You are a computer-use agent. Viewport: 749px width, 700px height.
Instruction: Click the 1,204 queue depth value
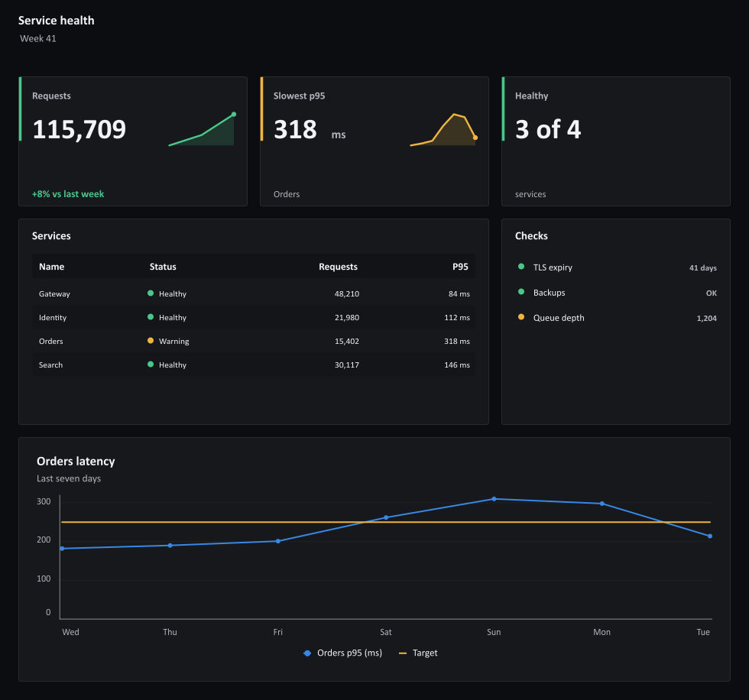[x=706, y=318]
